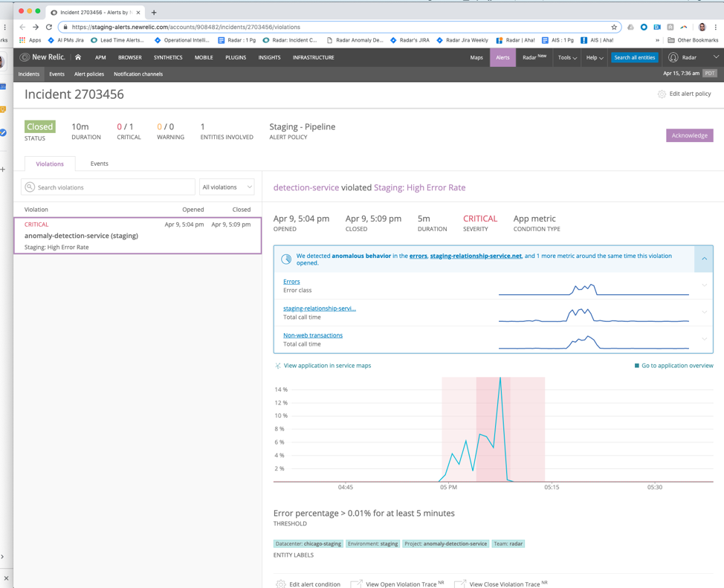Click the browser forward arrow
The width and height of the screenshot is (724, 588).
[x=36, y=27]
